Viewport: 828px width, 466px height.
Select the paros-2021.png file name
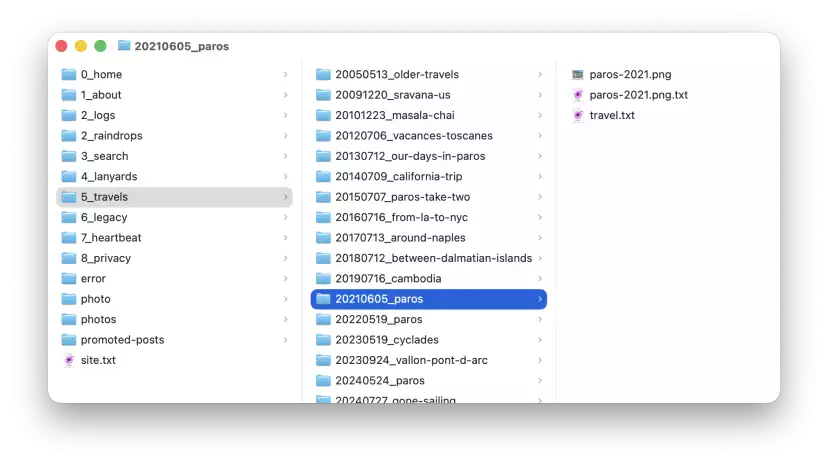coord(631,74)
